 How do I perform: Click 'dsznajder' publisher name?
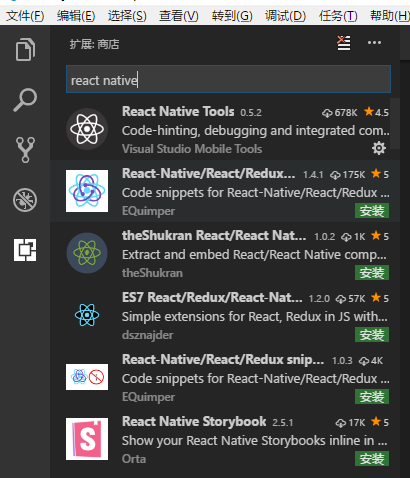[x=148, y=335]
